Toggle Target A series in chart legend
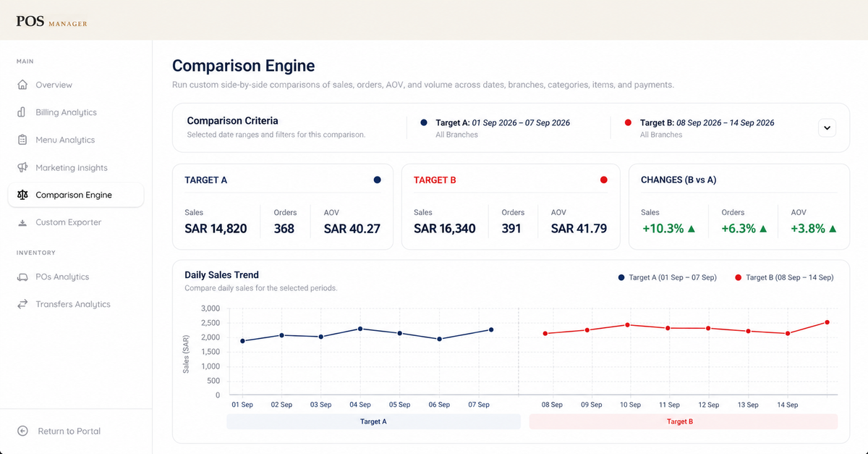868x454 pixels. [667, 277]
